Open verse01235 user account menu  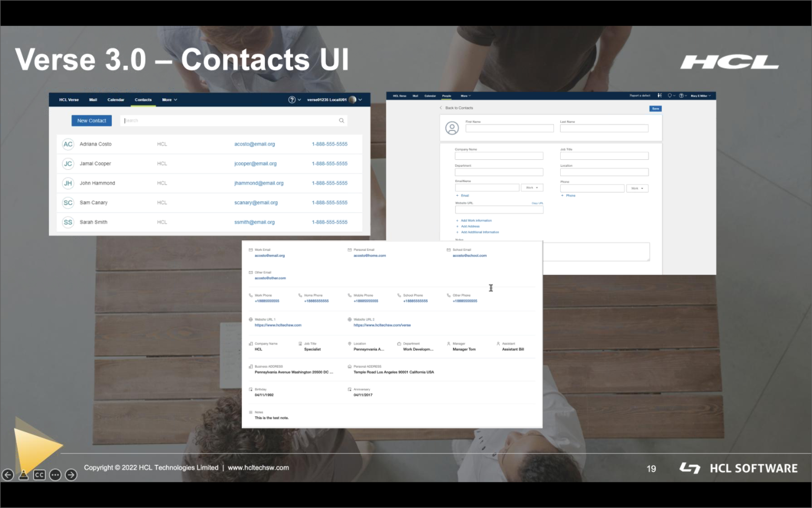point(334,99)
